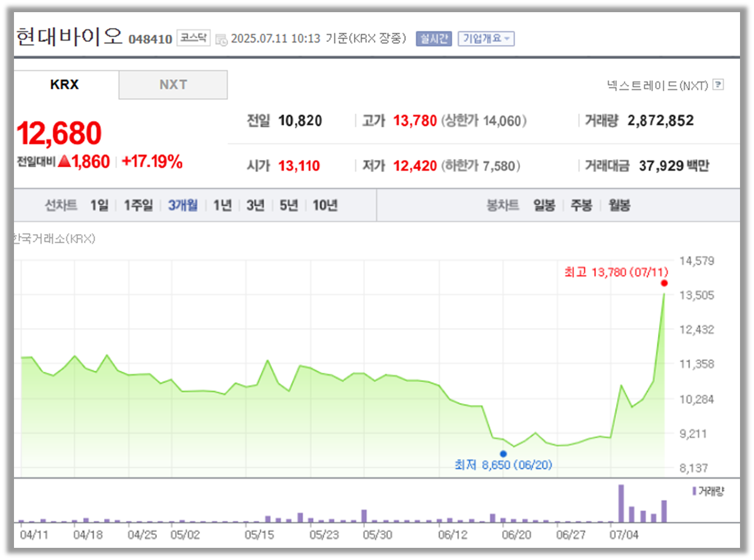
Task: Select the 3년 line chart period
Action: click(255, 206)
